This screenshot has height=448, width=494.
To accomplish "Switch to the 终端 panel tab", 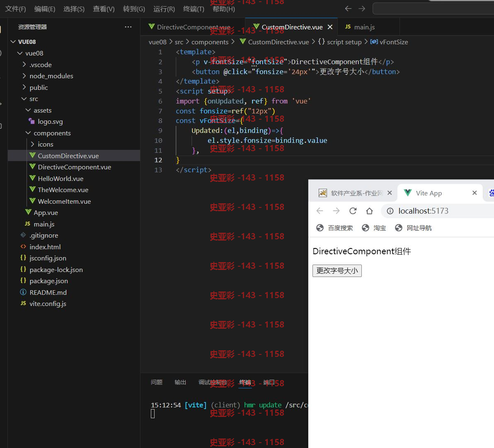I will pos(245,382).
